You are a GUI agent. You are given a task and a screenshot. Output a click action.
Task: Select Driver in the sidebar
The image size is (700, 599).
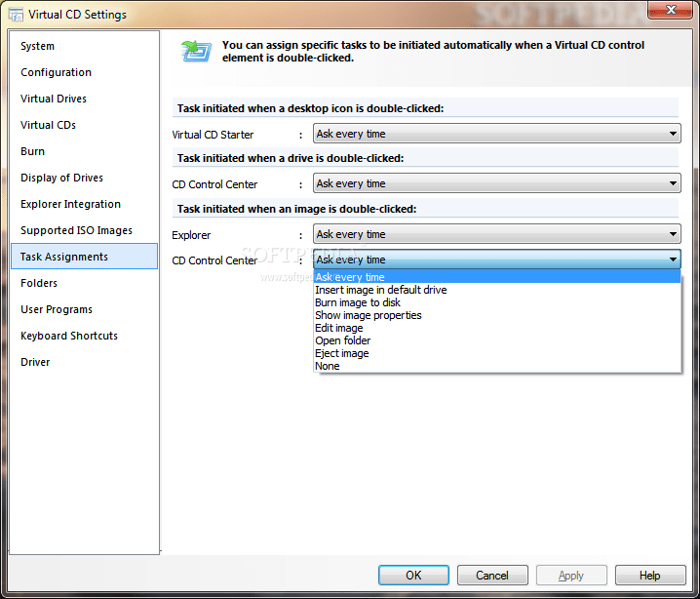tap(84, 362)
